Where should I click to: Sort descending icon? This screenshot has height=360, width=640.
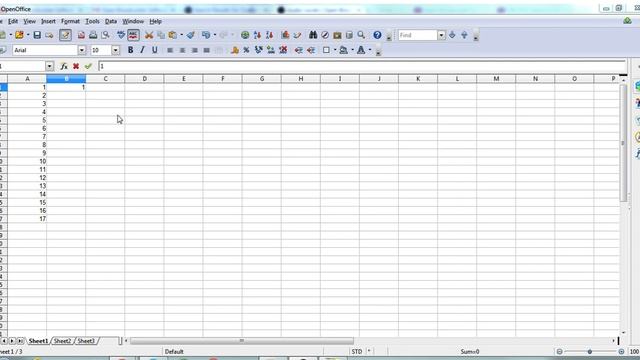pos(269,35)
